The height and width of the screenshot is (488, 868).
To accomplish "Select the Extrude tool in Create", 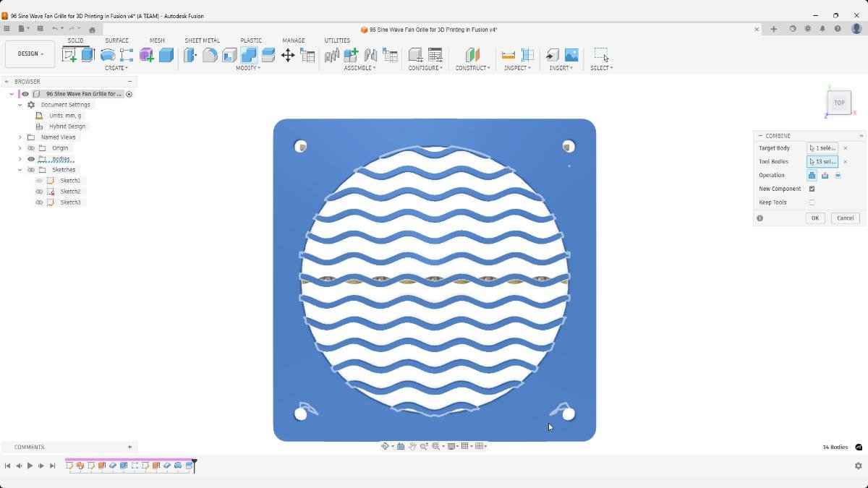I will click(88, 55).
